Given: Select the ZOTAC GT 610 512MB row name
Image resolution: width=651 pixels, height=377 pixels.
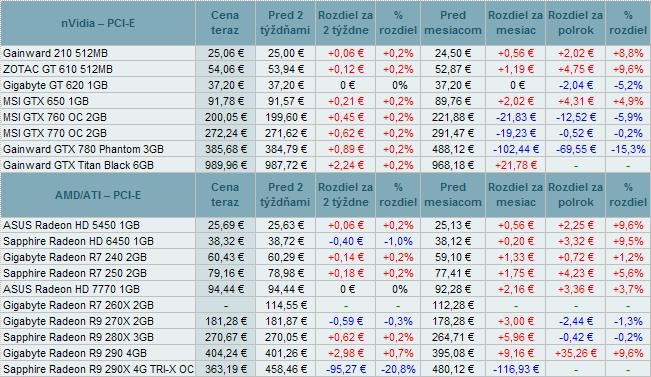Looking at the screenshot, I should [x=58, y=69].
